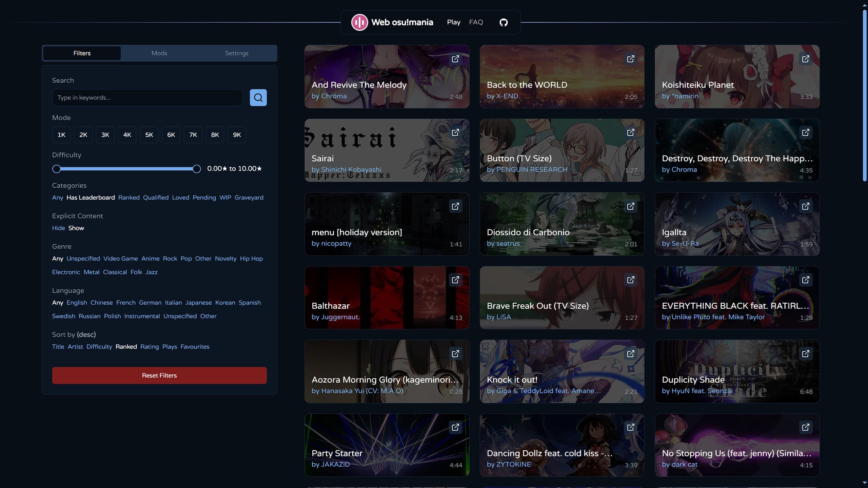This screenshot has height=488, width=868.
Task: Open external link on Brave Freak Out
Action: [x=630, y=280]
